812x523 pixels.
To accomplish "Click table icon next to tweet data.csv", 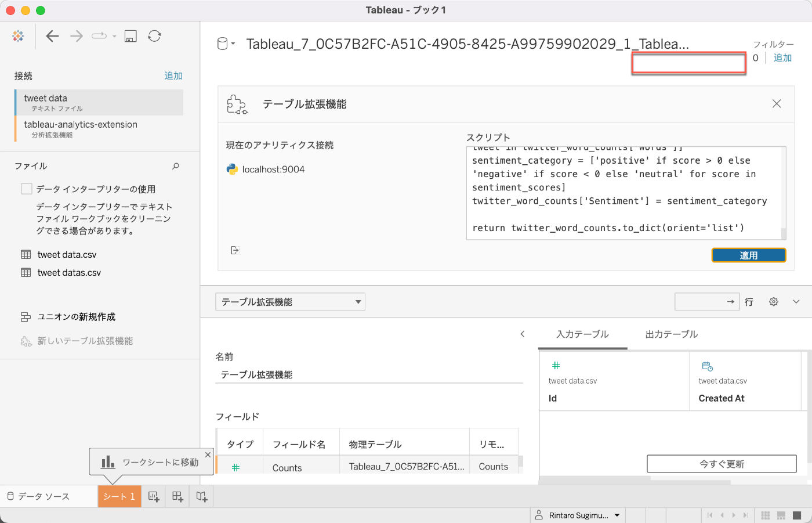I will tap(26, 254).
